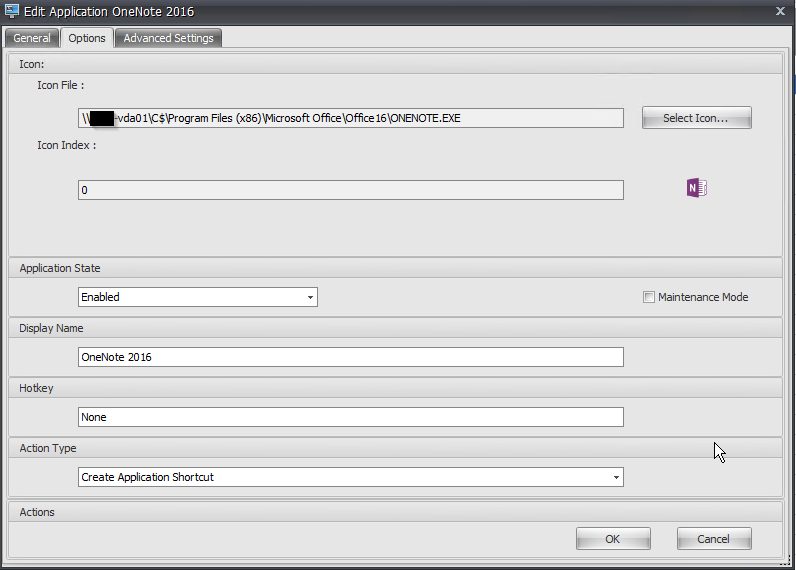Confirm changes with the OK button

[613, 539]
